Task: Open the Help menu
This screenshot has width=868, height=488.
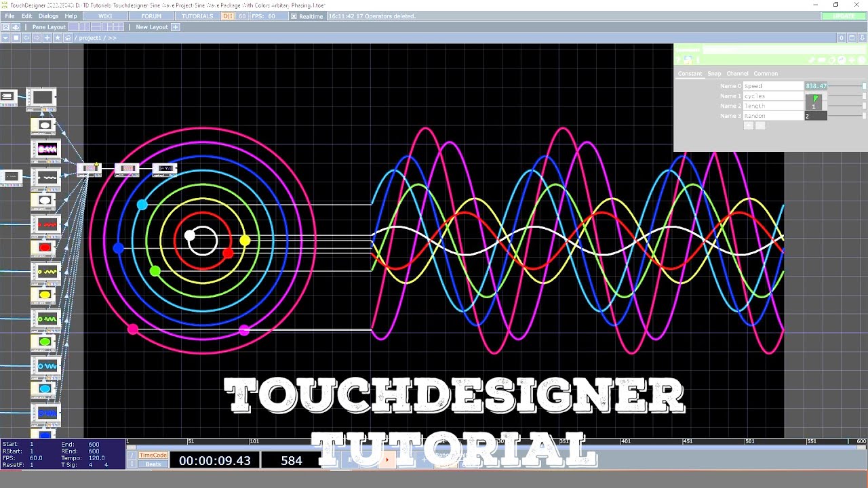Action: point(71,16)
